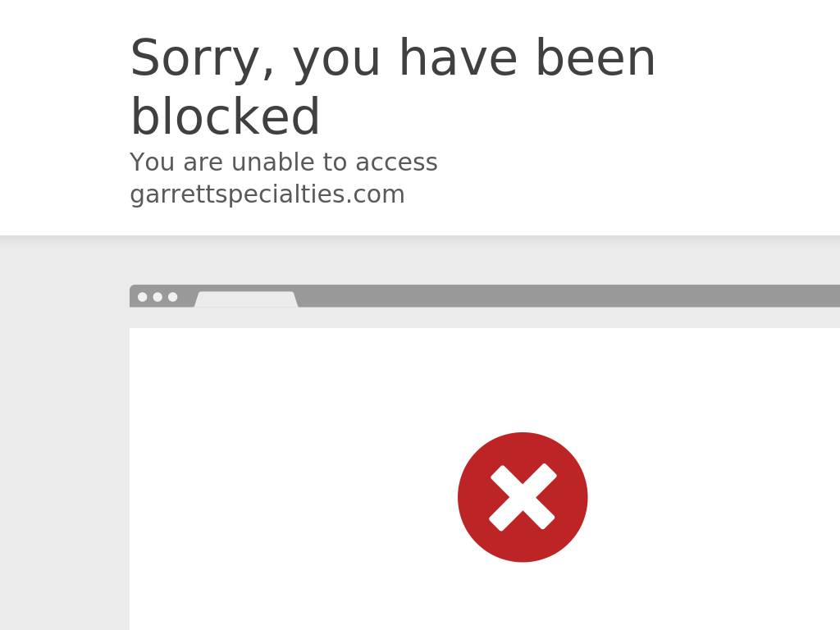Viewport: 840px width, 630px height.
Task: Click the light strip below the illustrated tab bar
Action: pos(485,317)
